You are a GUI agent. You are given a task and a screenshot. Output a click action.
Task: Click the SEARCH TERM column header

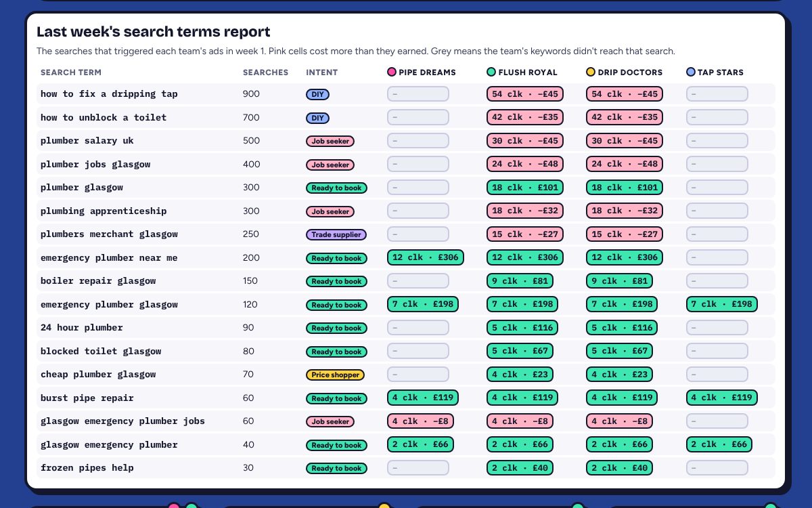click(71, 72)
